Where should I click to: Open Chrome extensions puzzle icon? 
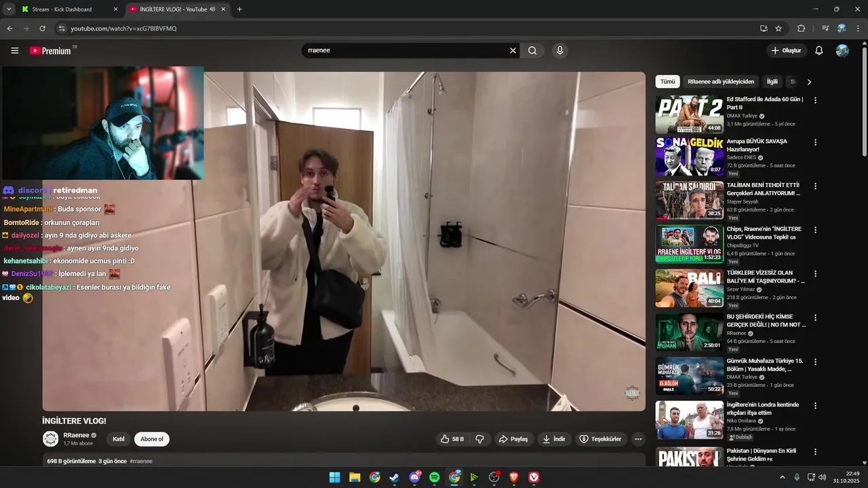pyautogui.click(x=801, y=28)
